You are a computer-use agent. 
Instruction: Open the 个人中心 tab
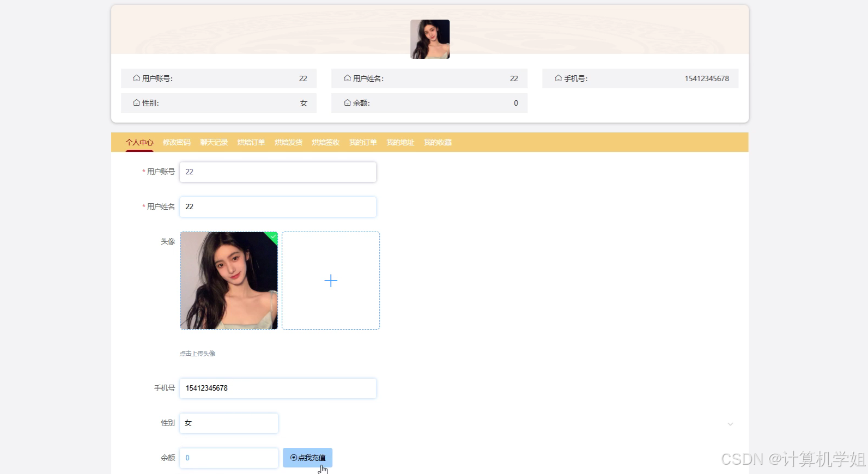click(139, 142)
